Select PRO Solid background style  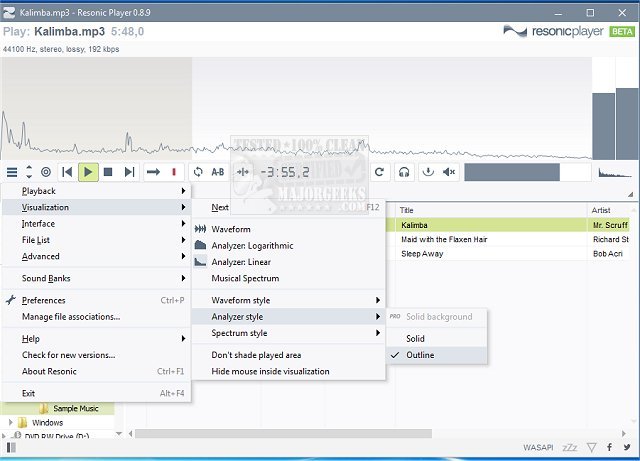coord(437,316)
